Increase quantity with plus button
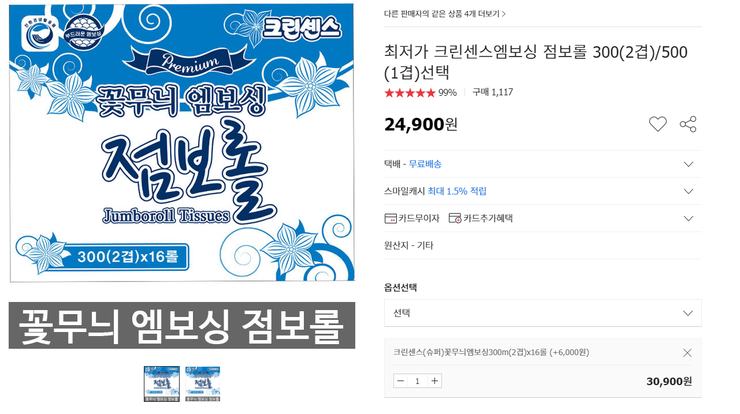 434,381
